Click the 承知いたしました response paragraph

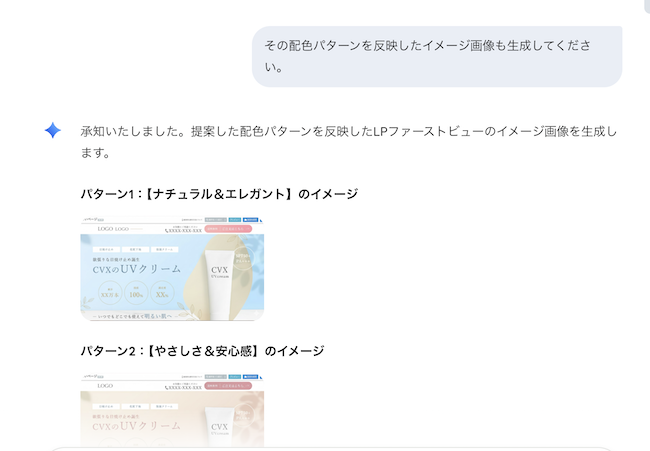[349, 142]
